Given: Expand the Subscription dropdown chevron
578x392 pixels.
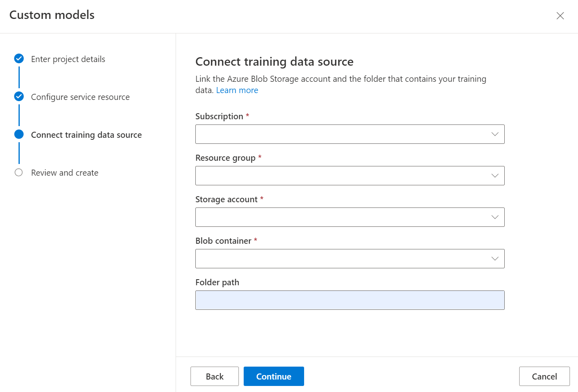Looking at the screenshot, I should [x=495, y=134].
